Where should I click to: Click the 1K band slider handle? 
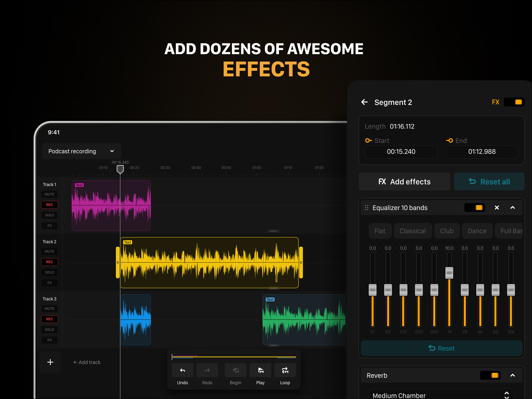pyautogui.click(x=449, y=273)
